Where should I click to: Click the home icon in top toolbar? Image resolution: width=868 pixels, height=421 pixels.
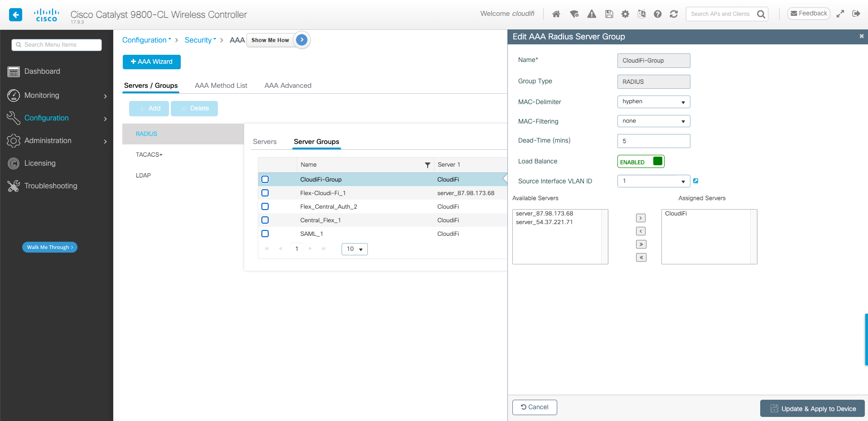556,14
